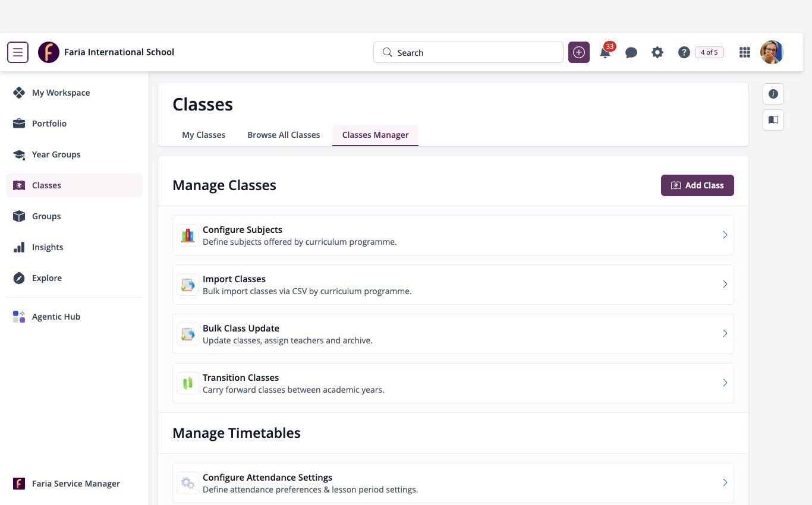Click the Add Class button
Image resolution: width=812 pixels, height=505 pixels.
(x=697, y=185)
